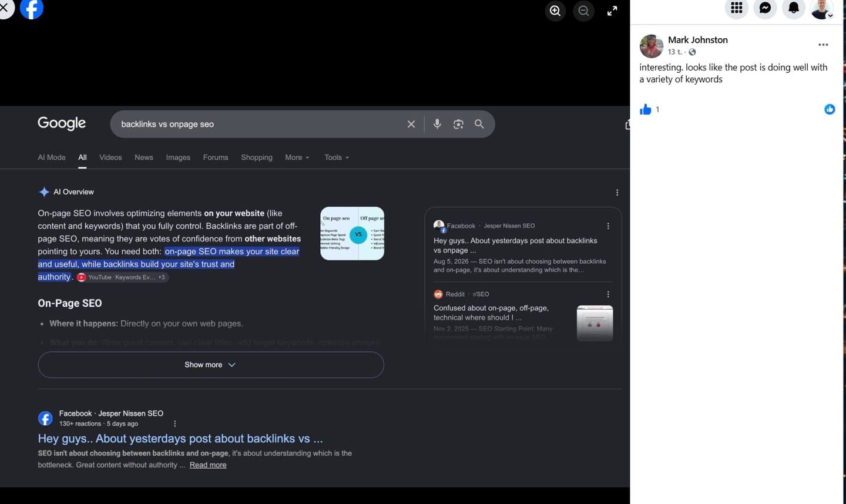Expand the Tools dropdown
The image size is (846, 504).
pos(337,157)
